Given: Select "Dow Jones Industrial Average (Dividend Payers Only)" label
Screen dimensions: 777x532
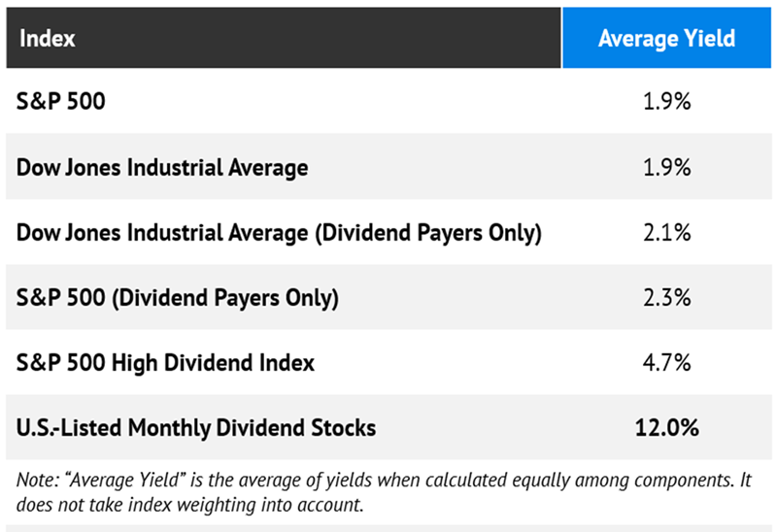Looking at the screenshot, I should (x=279, y=233).
